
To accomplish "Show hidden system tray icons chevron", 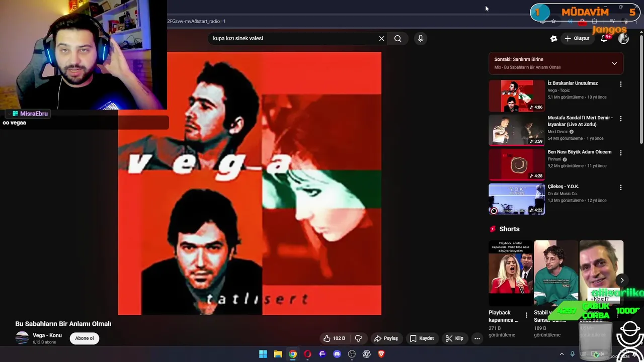I will [561, 354].
